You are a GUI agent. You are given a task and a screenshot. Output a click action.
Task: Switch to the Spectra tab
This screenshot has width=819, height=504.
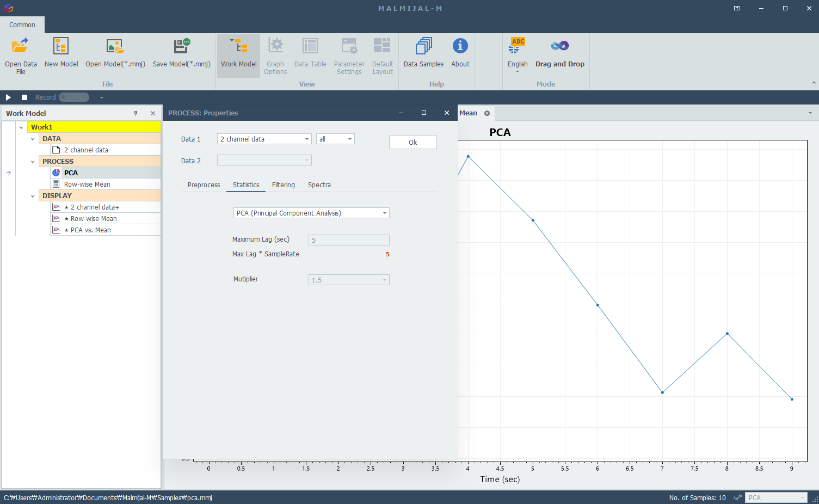319,185
